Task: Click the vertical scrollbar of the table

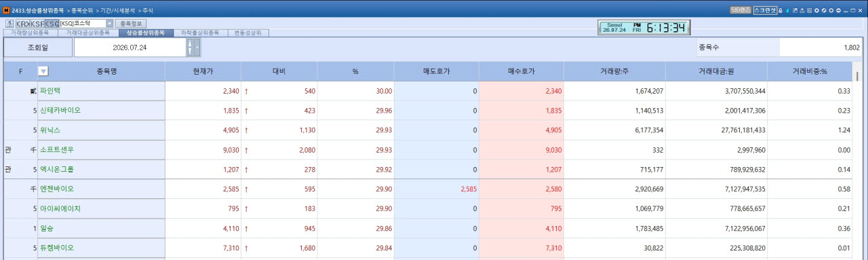Action: [x=857, y=163]
